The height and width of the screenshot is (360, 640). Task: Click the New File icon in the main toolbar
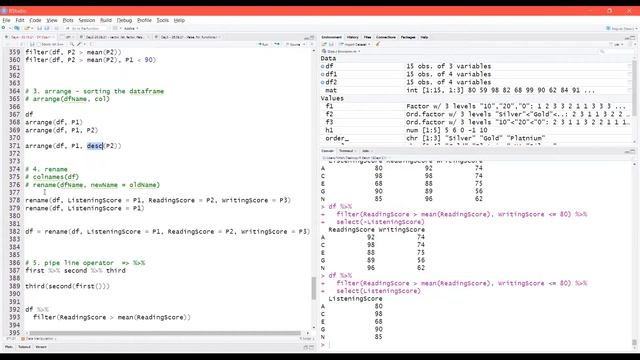point(4,28)
